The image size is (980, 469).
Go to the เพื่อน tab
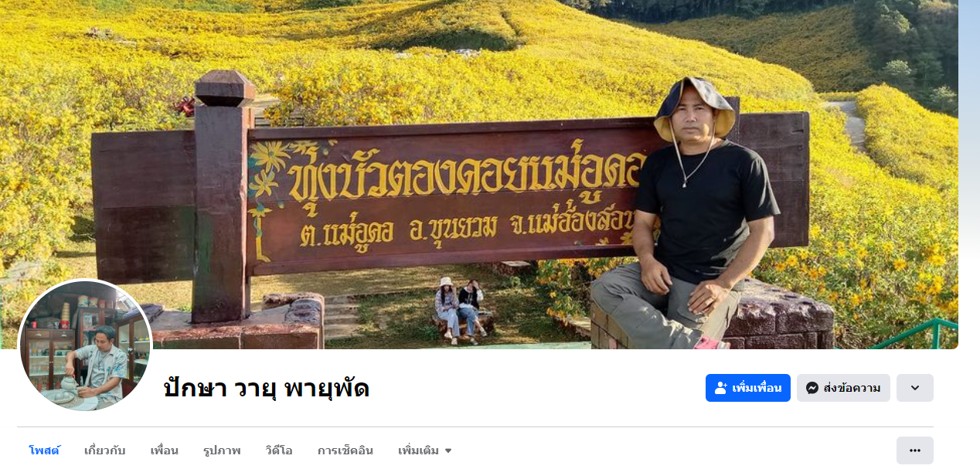(x=165, y=450)
